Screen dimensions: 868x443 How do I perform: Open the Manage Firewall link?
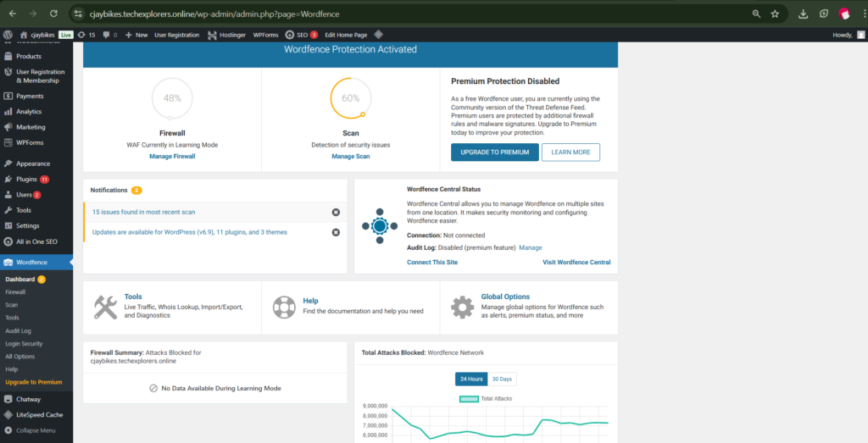tap(172, 157)
